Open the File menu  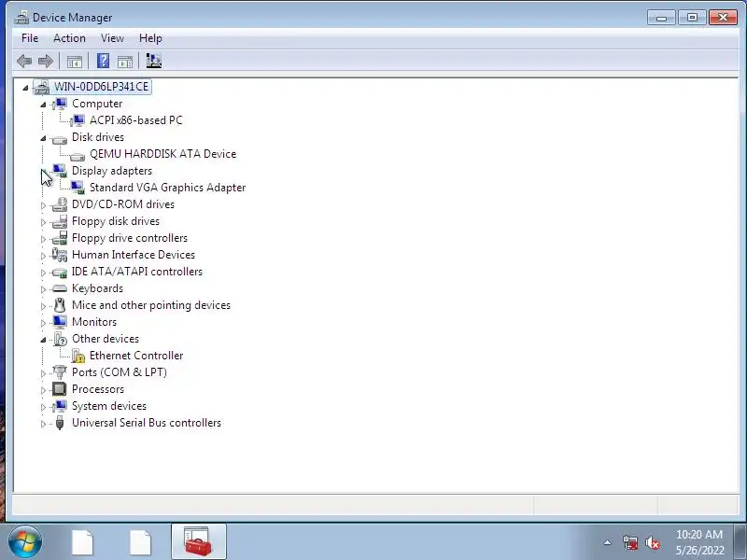coord(30,38)
